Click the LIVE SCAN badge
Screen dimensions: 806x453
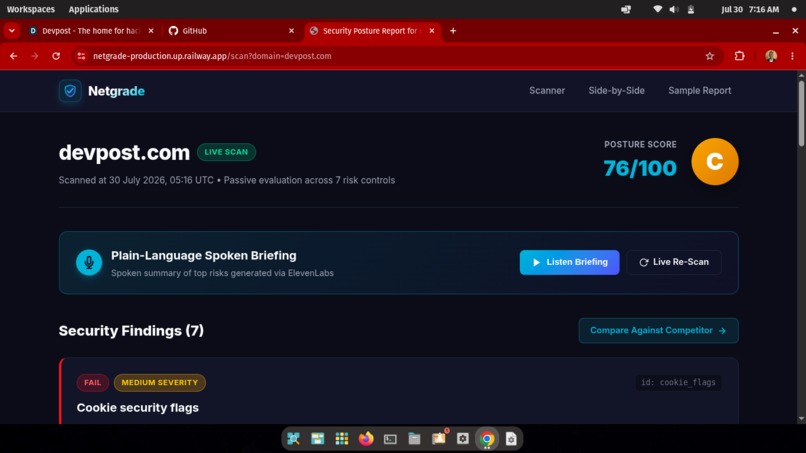click(226, 152)
